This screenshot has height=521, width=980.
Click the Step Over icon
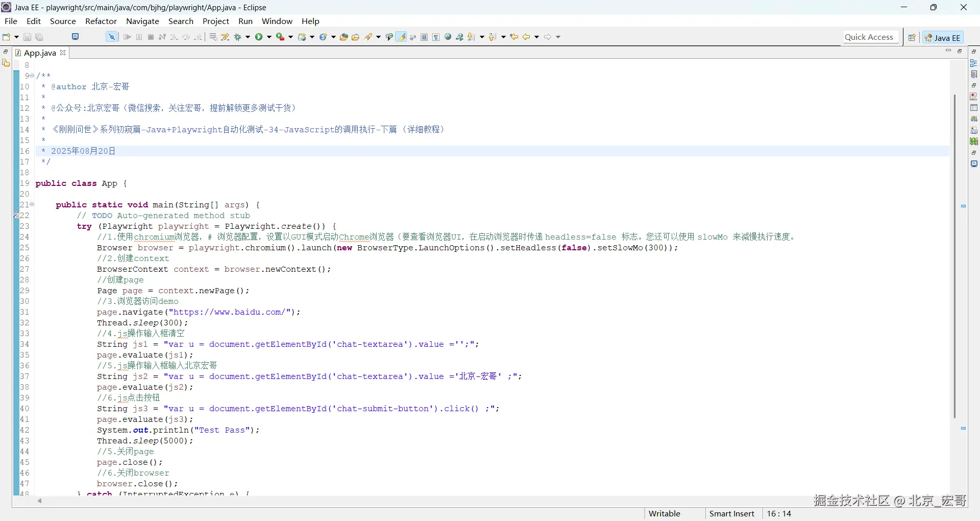coord(186,37)
